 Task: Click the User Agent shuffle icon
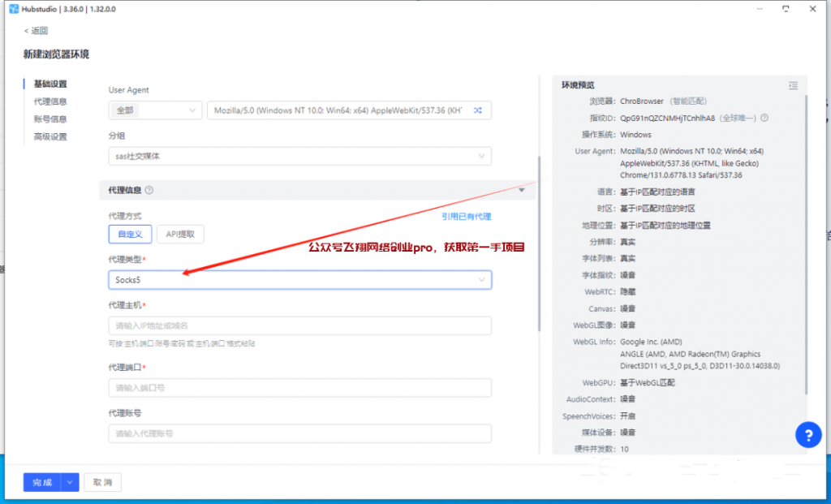point(476,110)
